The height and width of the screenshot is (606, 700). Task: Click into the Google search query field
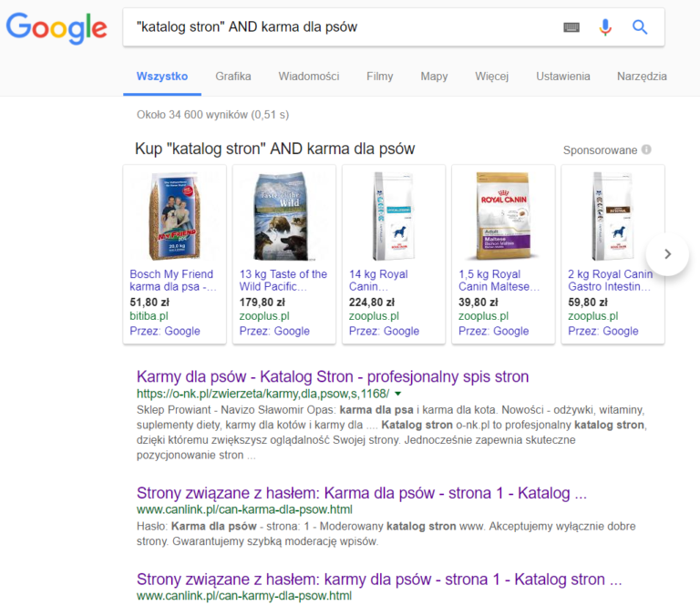pos(344,27)
